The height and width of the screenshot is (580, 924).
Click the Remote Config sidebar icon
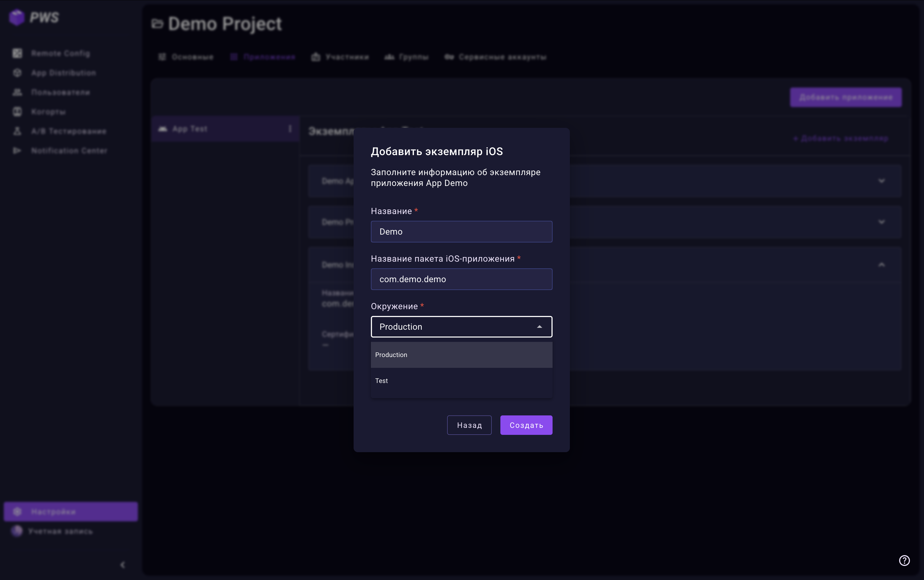coord(17,53)
